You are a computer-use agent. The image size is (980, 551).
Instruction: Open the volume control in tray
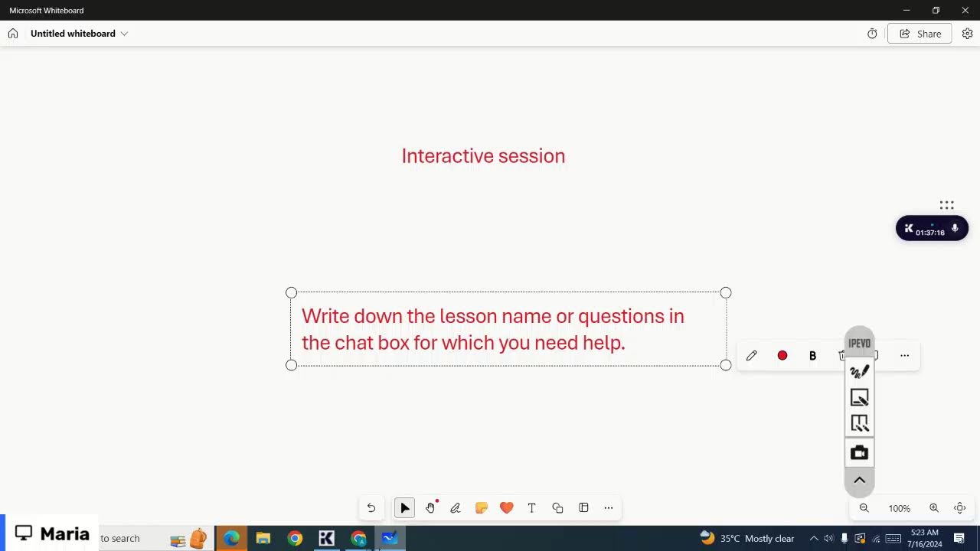[829, 539]
